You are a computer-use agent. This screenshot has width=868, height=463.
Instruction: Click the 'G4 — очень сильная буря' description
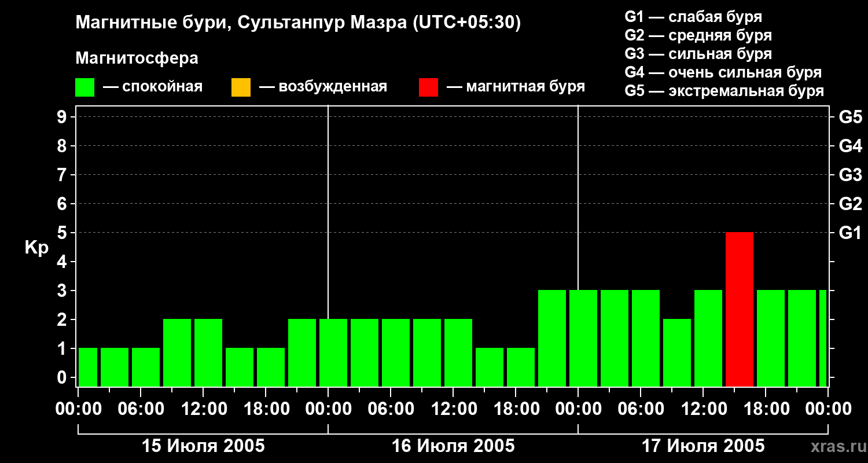click(723, 72)
